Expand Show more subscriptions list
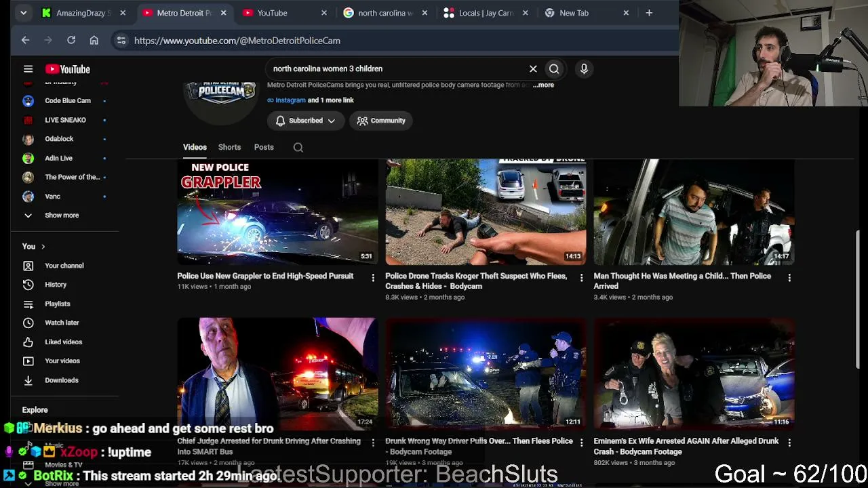The image size is (868, 488). coord(62,216)
